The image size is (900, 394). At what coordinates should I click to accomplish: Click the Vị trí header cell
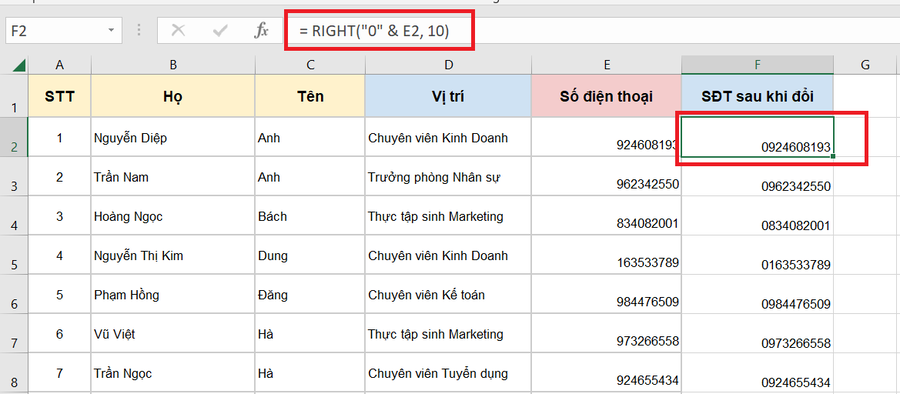pos(448,96)
